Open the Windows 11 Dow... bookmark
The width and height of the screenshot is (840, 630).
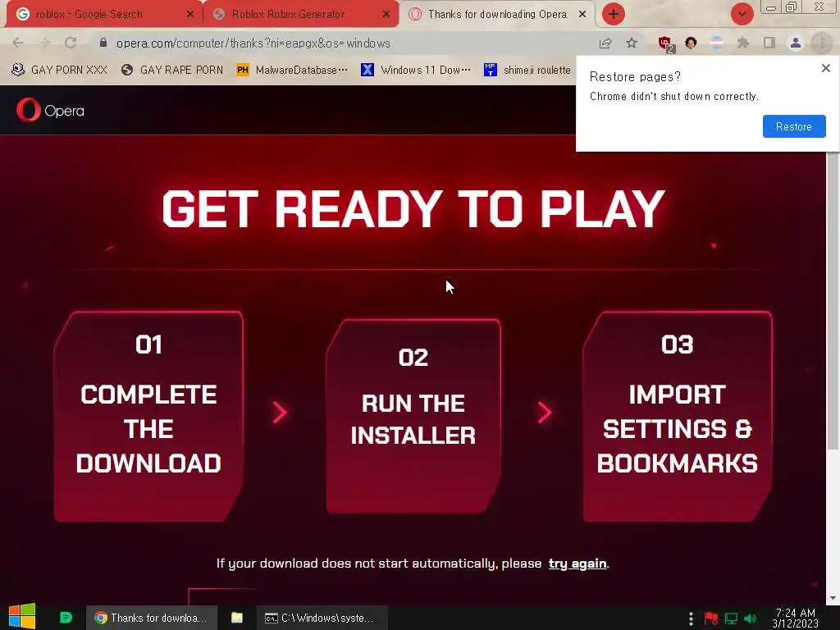[x=416, y=70]
